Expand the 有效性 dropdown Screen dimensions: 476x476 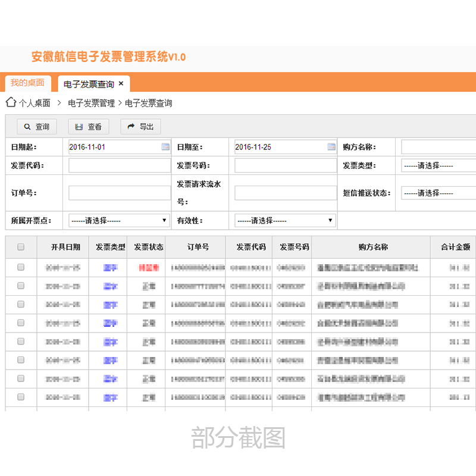point(285,220)
